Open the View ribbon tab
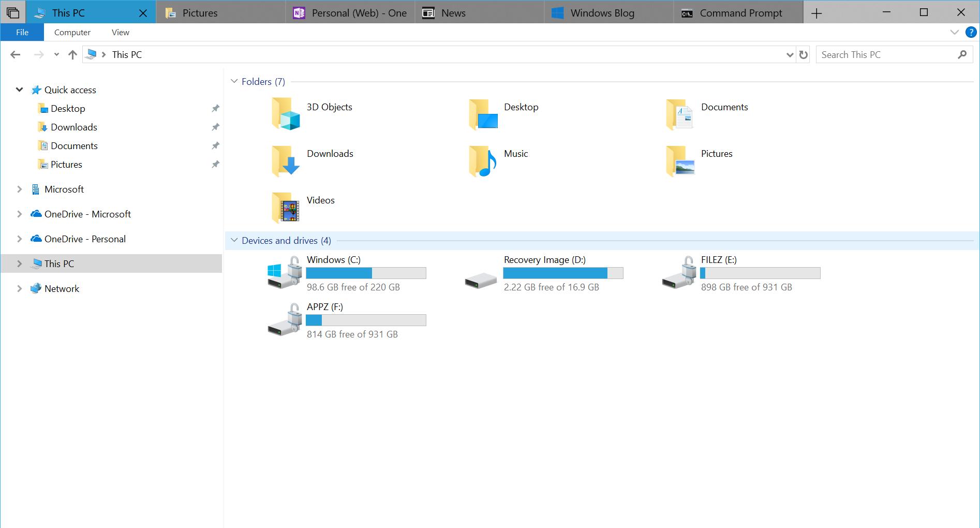 (121, 32)
